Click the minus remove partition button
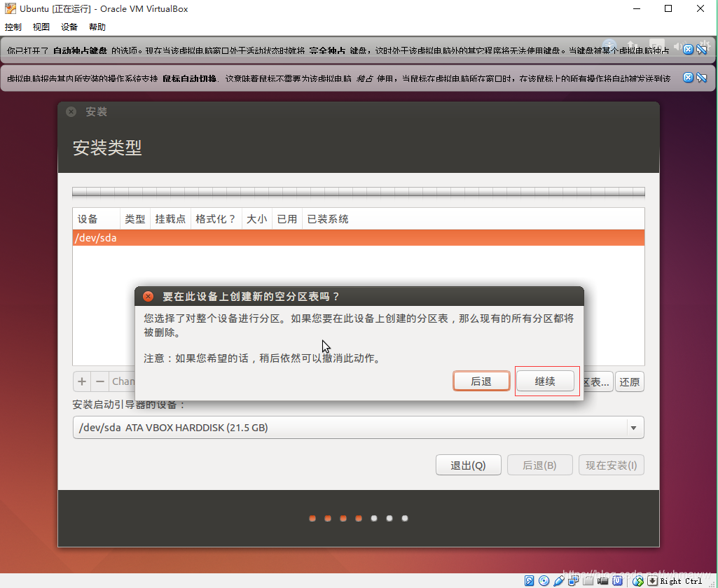 point(100,381)
